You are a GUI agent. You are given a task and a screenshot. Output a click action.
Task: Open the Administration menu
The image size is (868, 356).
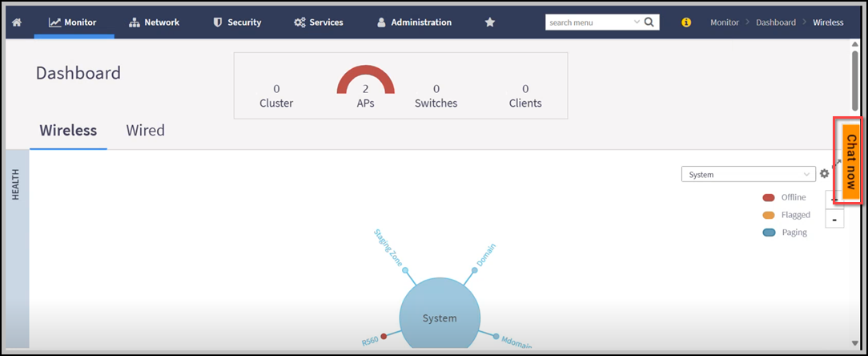coord(414,22)
